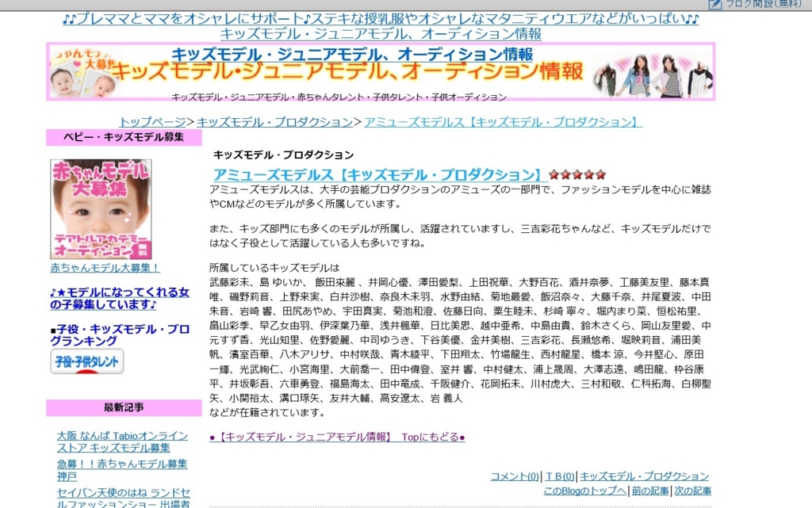Go to 前の記事
The width and height of the screenshot is (812, 508).
click(650, 491)
